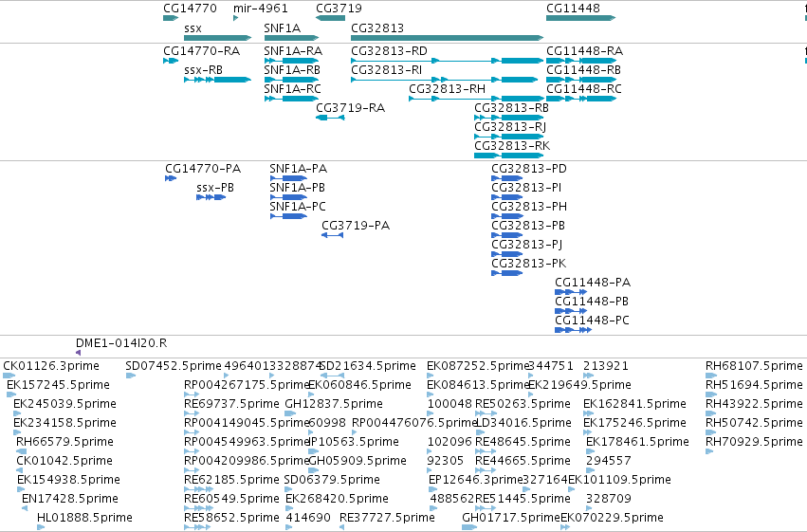
Task: Select SNF1A-RB transcript
Action: (291, 80)
